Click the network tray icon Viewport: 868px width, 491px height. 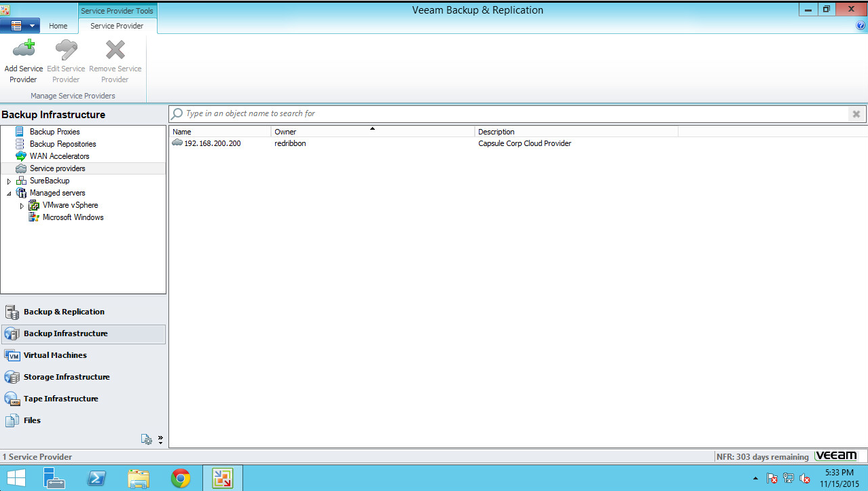(789, 478)
